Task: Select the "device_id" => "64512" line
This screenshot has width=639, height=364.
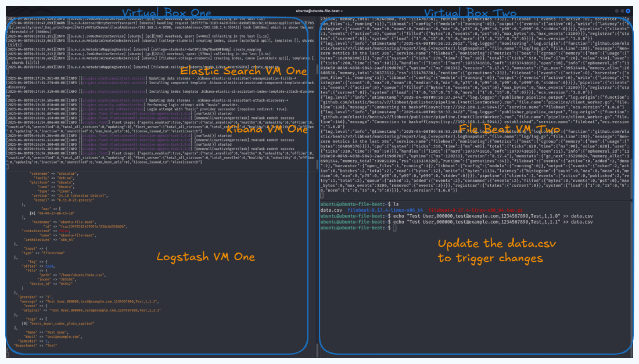Action: coord(51,284)
